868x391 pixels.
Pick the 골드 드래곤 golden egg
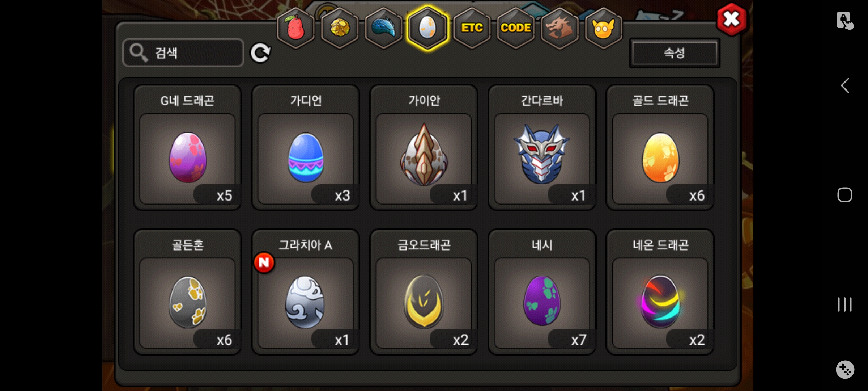pyautogui.click(x=660, y=148)
